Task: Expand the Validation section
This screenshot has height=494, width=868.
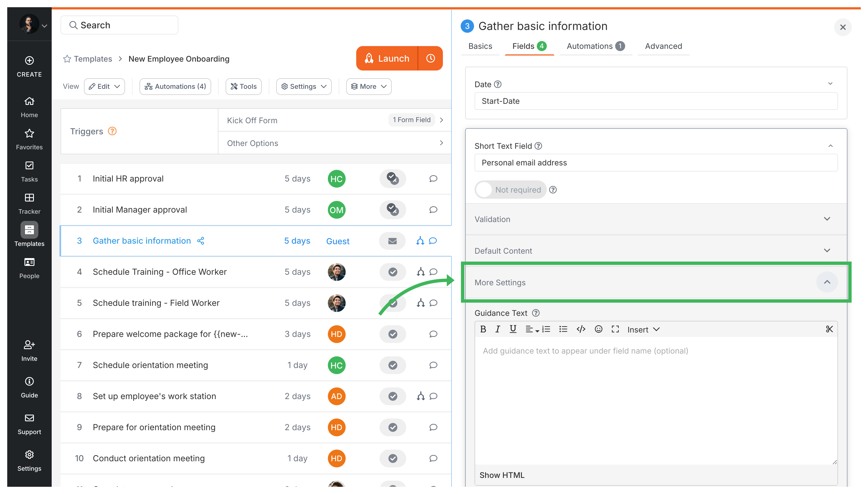Action: (x=827, y=219)
